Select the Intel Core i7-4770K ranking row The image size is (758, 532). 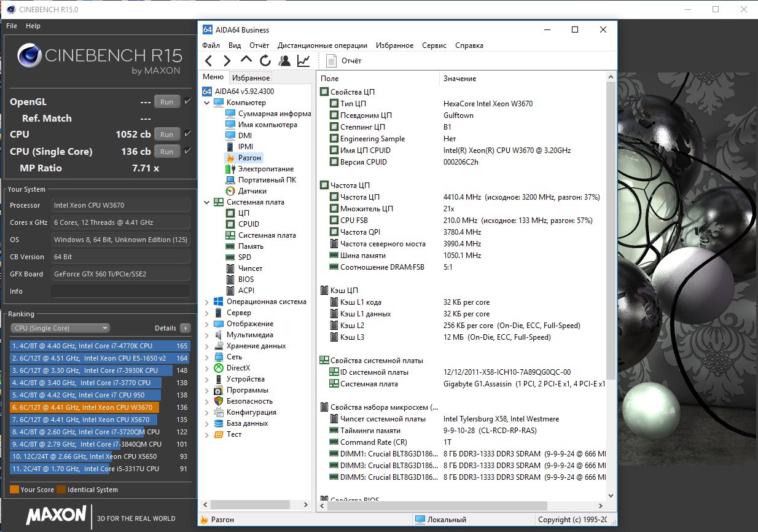pos(100,346)
